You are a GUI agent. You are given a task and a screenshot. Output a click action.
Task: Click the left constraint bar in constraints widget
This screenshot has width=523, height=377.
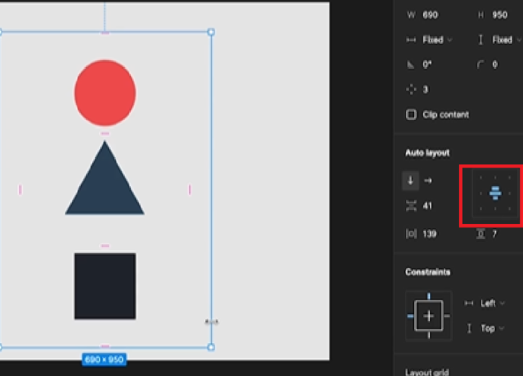pos(410,316)
